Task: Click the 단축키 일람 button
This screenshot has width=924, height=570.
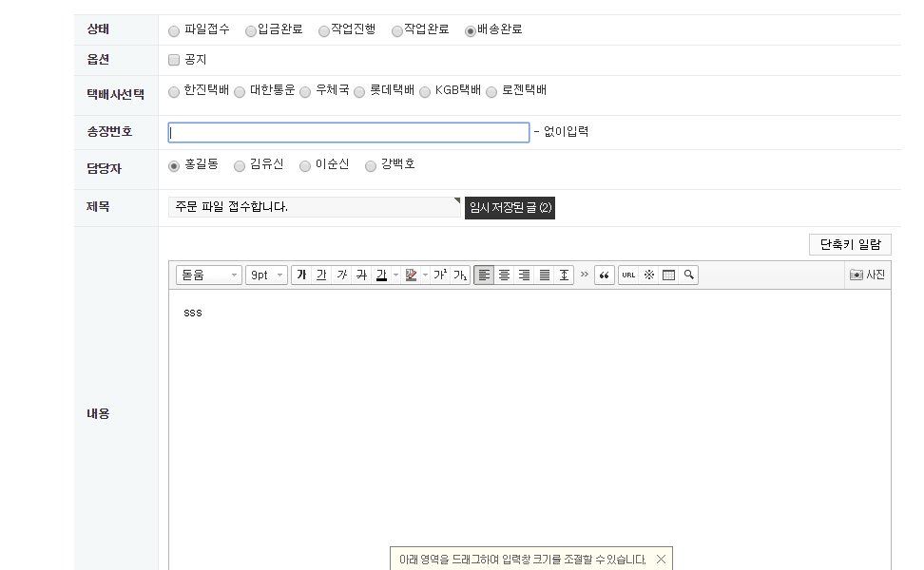Action: pyautogui.click(x=850, y=245)
